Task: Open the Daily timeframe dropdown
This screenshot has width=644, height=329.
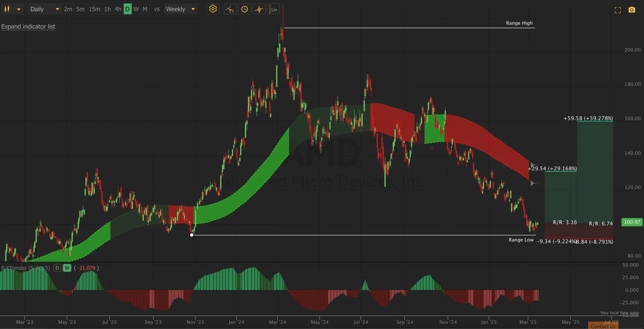Action: (x=44, y=9)
